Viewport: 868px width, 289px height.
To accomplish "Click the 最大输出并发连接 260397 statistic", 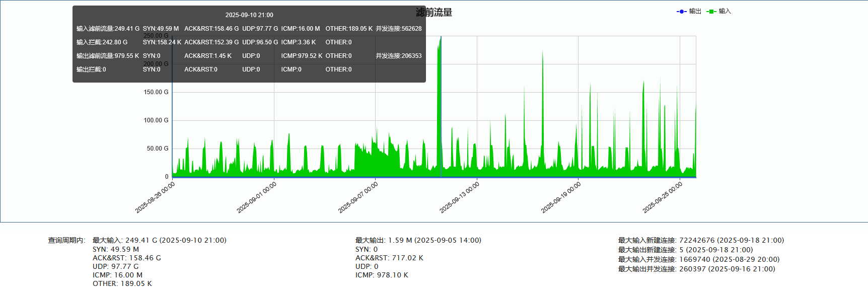I will coord(696,269).
